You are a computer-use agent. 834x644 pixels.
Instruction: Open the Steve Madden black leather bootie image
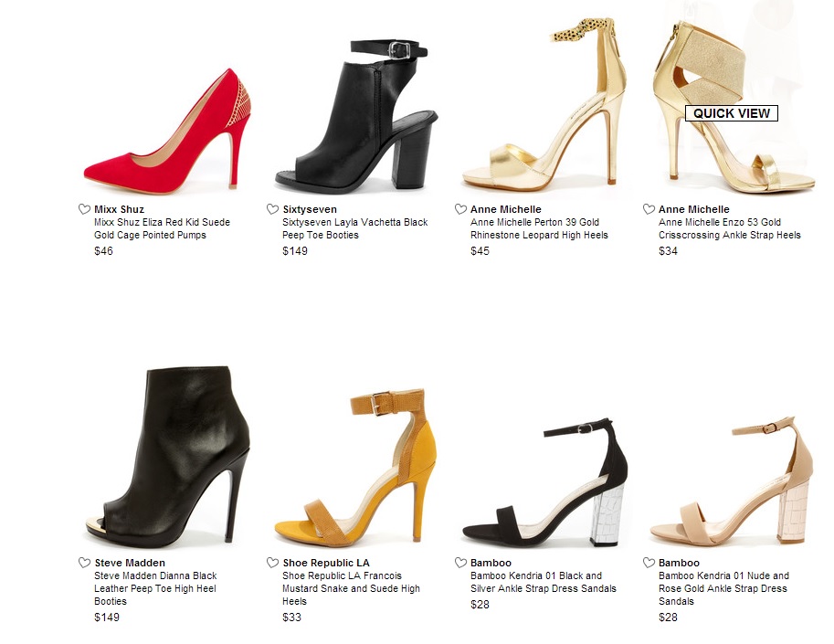(x=167, y=457)
